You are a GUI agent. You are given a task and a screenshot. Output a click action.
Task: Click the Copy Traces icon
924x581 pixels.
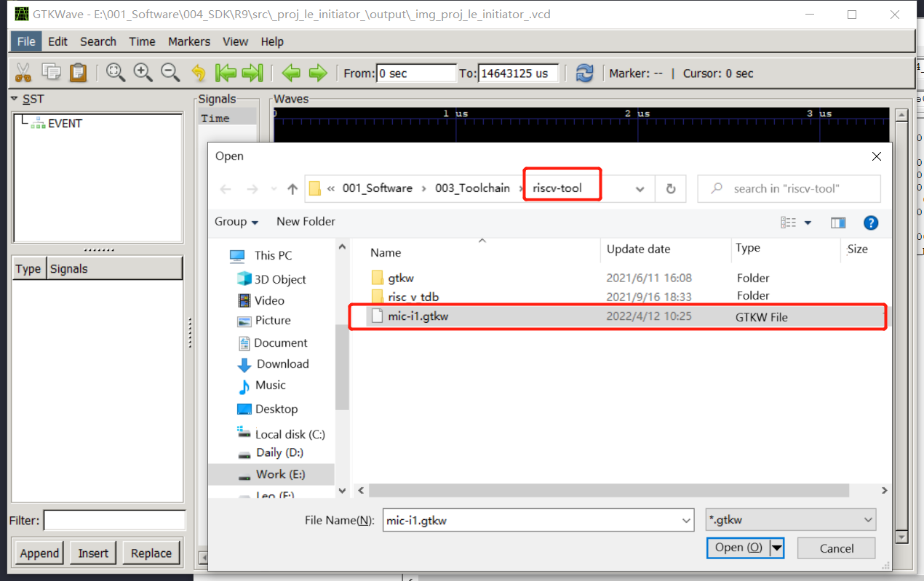(50, 73)
